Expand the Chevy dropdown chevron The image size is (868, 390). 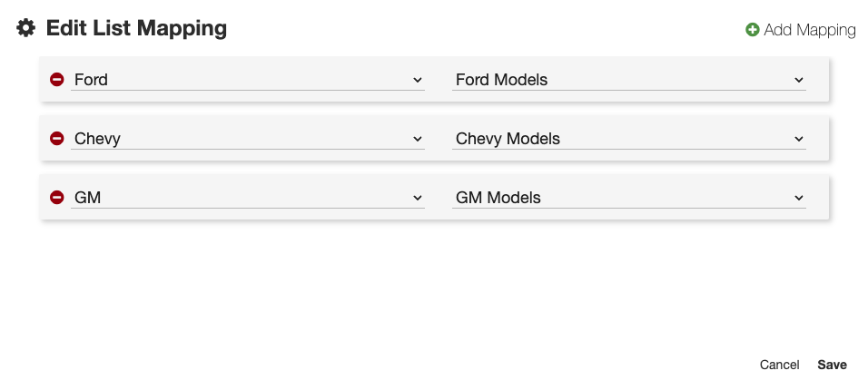[x=418, y=139]
